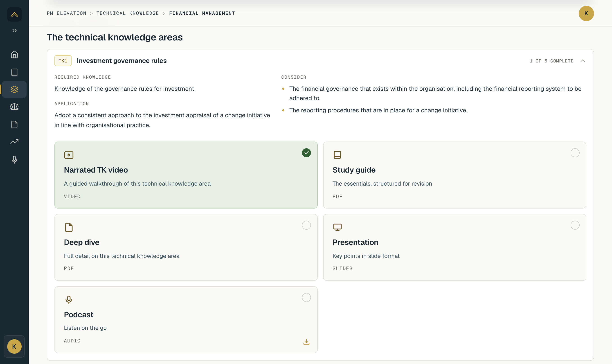Click the file icon on Deep dive card
This screenshot has width=612, height=364.
click(69, 227)
